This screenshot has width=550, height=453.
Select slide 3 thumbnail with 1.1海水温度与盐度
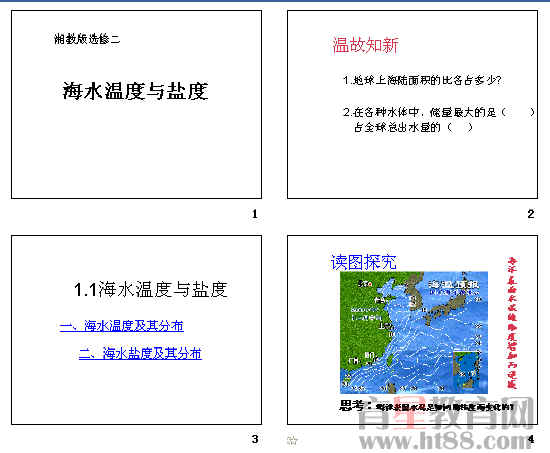coord(136,330)
